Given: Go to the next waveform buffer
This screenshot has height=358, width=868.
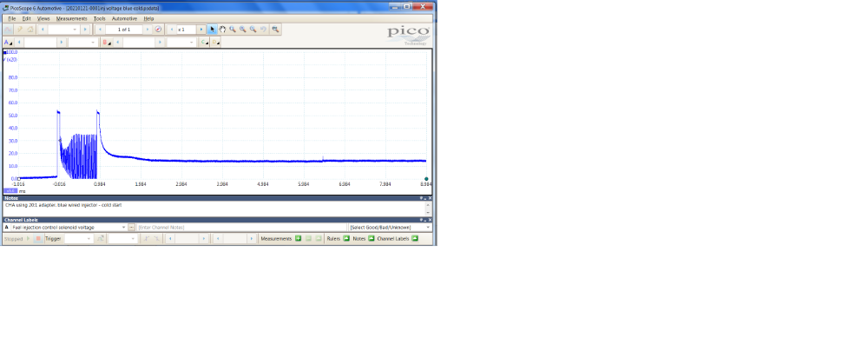Looking at the screenshot, I should point(148,29).
